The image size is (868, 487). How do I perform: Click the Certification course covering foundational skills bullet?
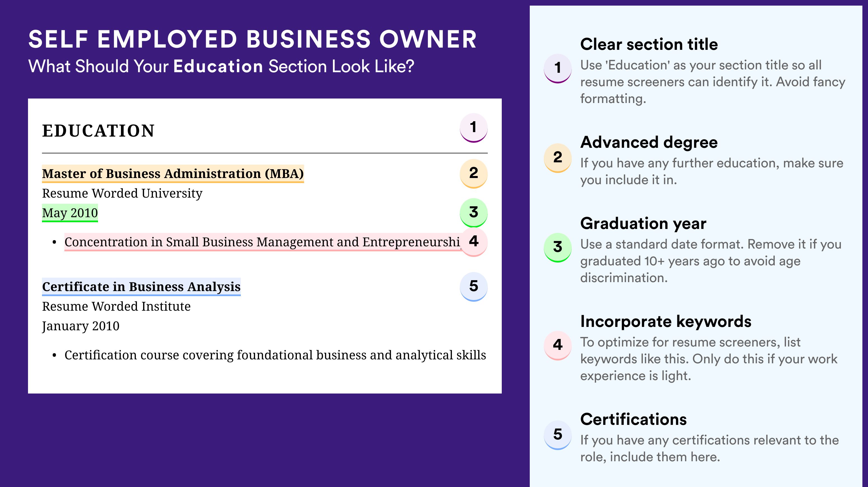pyautogui.click(x=275, y=355)
